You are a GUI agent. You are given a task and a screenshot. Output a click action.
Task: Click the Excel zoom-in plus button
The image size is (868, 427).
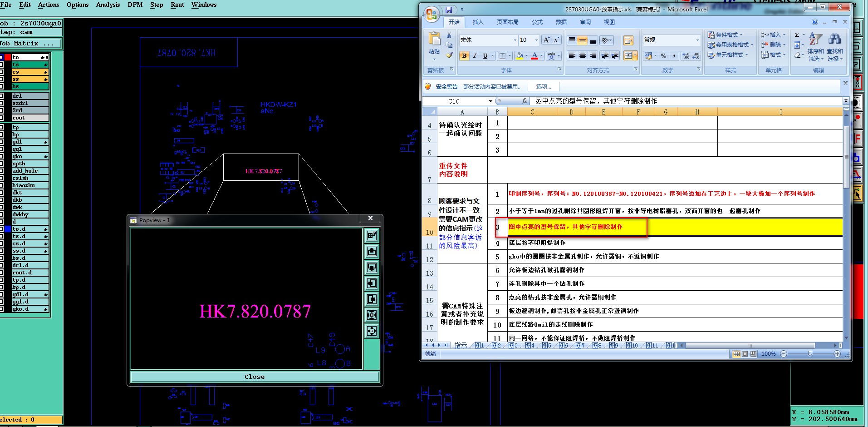point(837,354)
